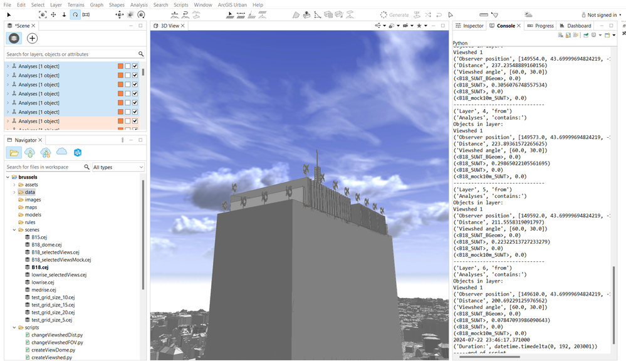
Task: Click a console toolbar icon to clear output
Action: pyautogui.click(x=560, y=36)
